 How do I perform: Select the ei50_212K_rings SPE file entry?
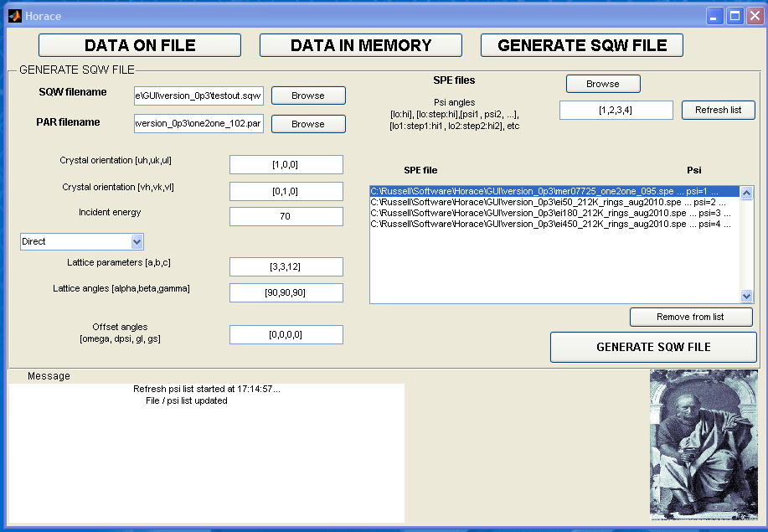pyautogui.click(x=544, y=203)
